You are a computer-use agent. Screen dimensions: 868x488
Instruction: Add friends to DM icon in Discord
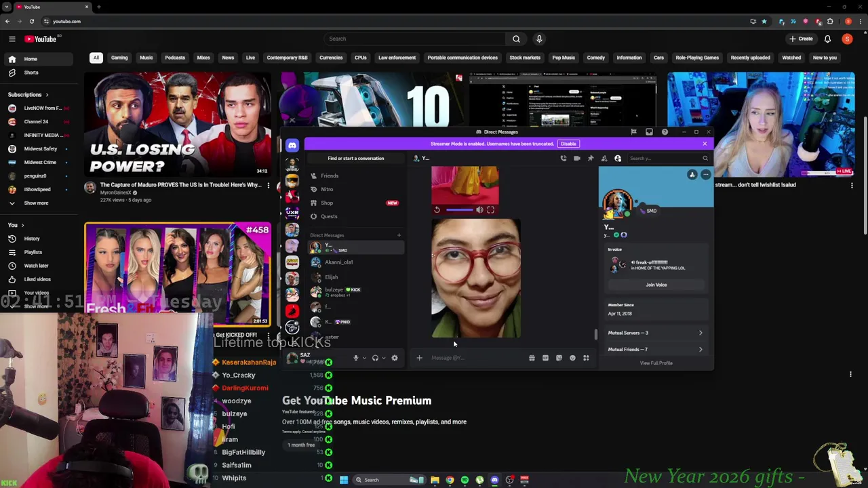click(604, 158)
